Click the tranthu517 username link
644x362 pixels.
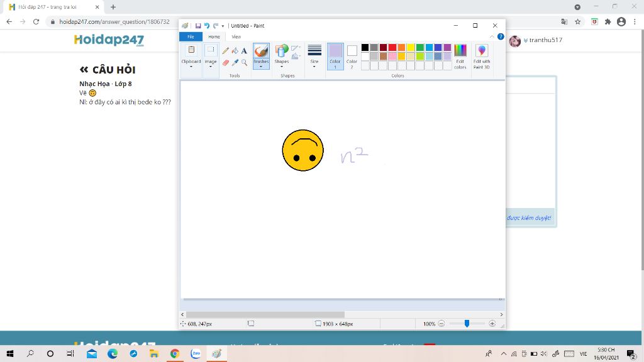pyautogui.click(x=545, y=40)
